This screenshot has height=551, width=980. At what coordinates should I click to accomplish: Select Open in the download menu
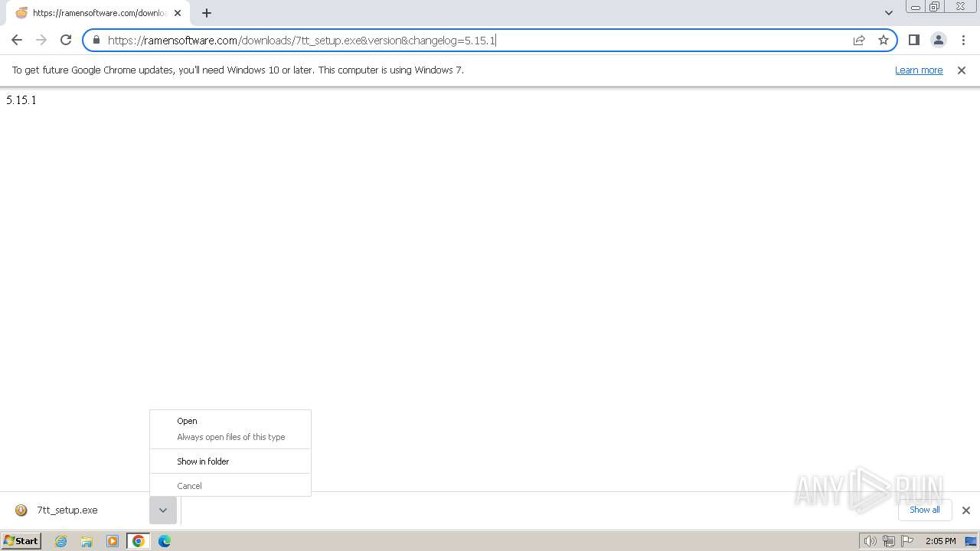point(230,421)
